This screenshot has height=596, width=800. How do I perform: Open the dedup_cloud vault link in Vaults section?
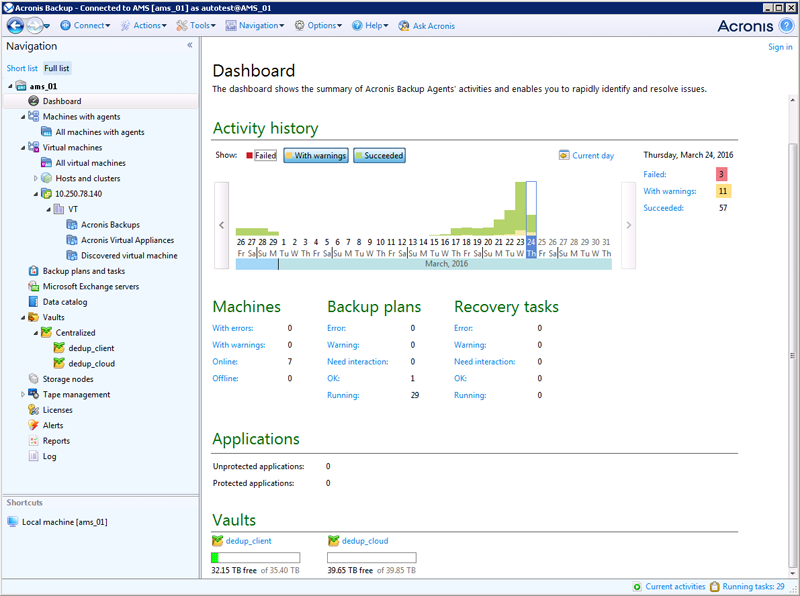[365, 541]
